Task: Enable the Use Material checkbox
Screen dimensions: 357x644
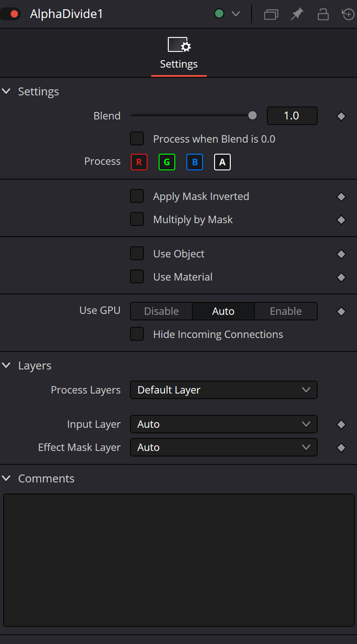Action: point(137,277)
